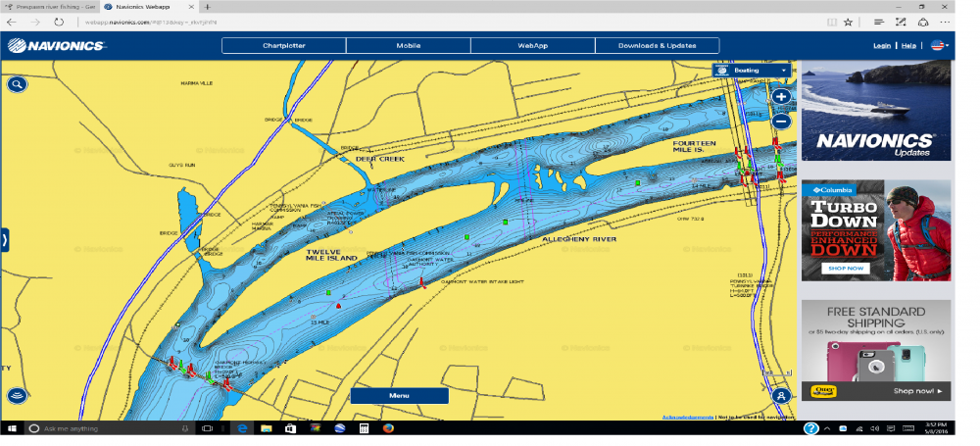Viewport: 980px width, 446px height.
Task: Open the Chartplotter tab
Action: tap(284, 46)
